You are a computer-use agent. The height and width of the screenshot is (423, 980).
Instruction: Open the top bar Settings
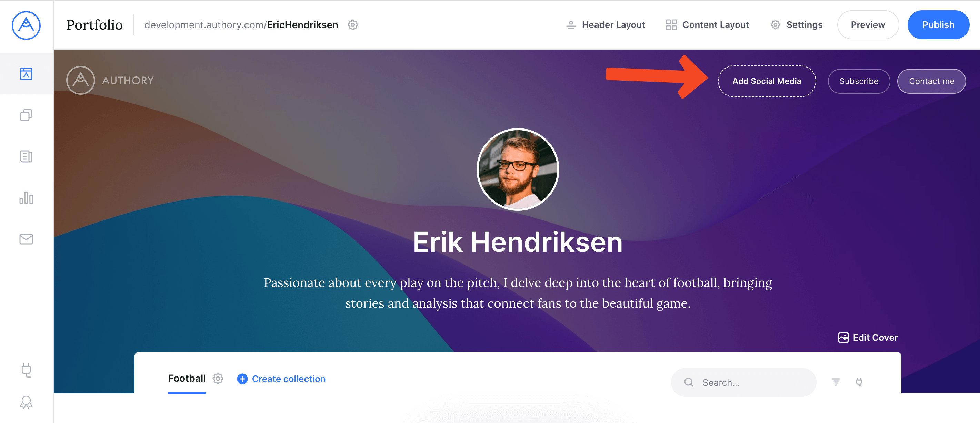coord(797,25)
